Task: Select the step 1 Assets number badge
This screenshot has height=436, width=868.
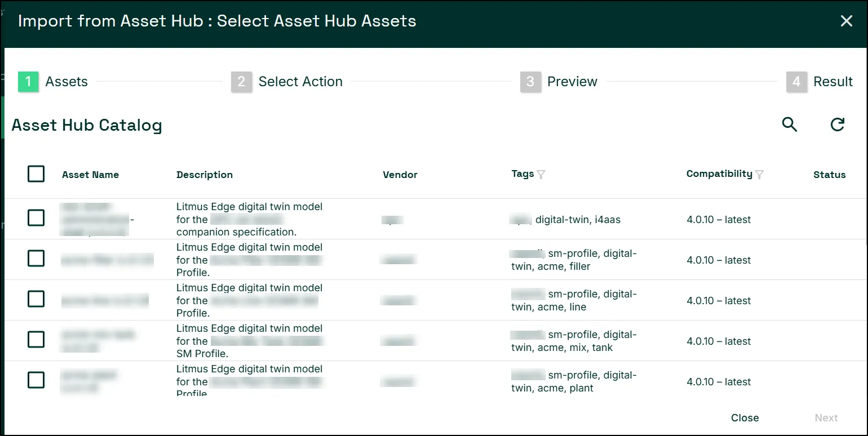Action: click(28, 82)
